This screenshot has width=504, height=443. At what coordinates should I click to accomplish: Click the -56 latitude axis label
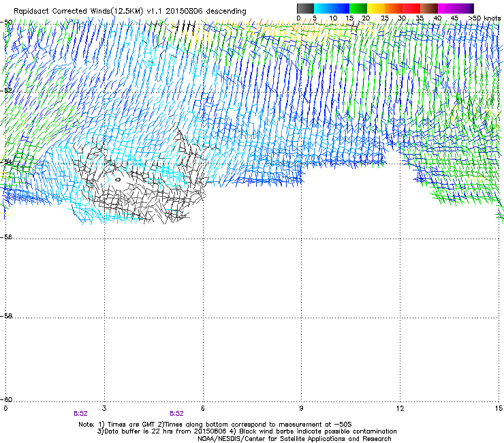pos(7,236)
